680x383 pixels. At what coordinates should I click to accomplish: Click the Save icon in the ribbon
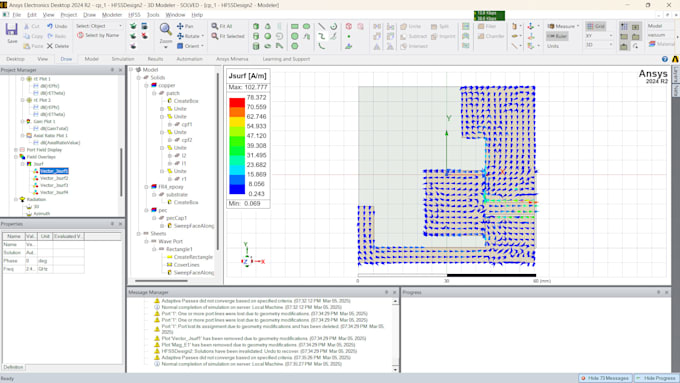click(12, 33)
